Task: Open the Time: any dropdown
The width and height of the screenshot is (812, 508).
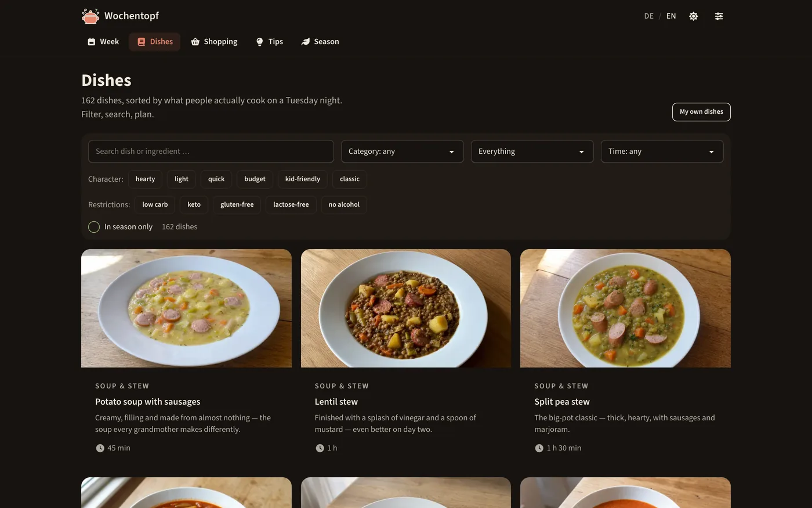Action: pos(662,152)
